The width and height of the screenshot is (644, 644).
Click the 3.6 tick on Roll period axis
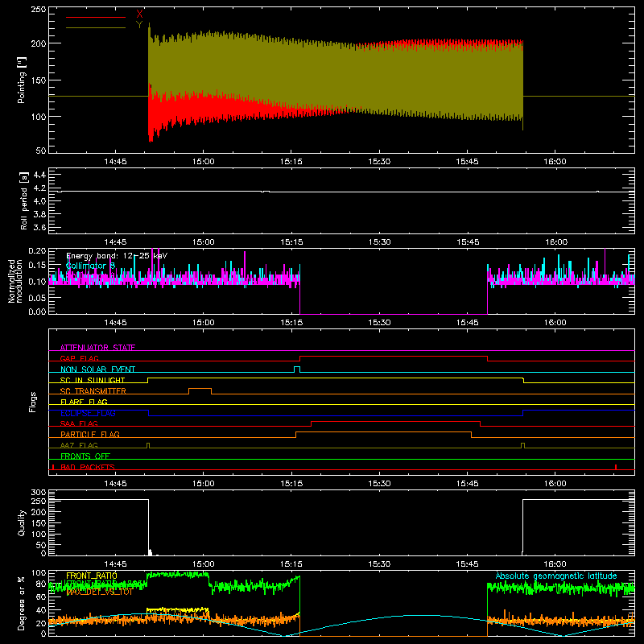point(39,227)
